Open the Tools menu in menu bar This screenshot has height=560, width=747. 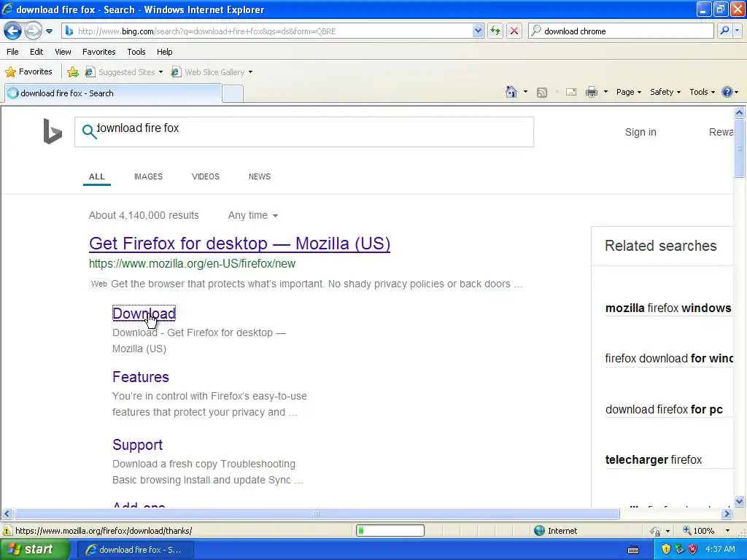(x=136, y=52)
